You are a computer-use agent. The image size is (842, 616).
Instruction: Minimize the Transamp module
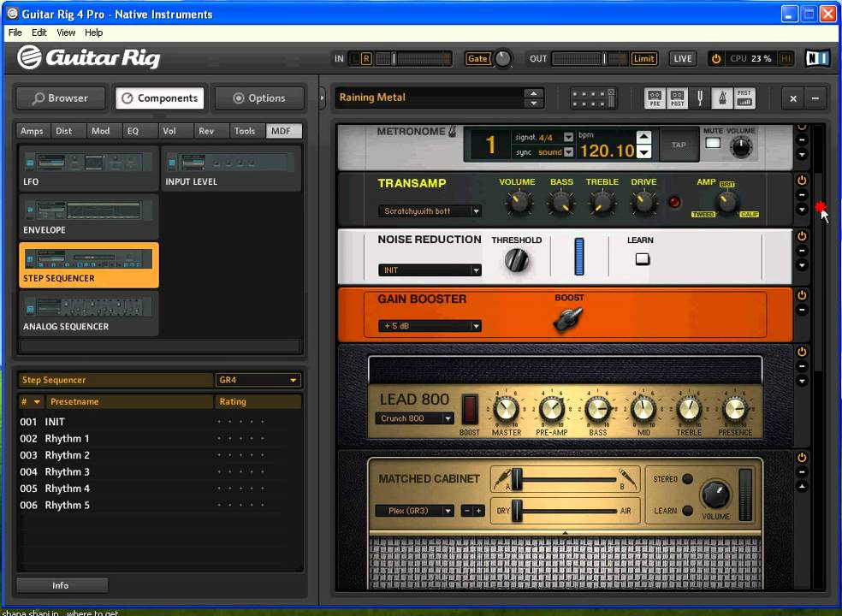(x=802, y=195)
